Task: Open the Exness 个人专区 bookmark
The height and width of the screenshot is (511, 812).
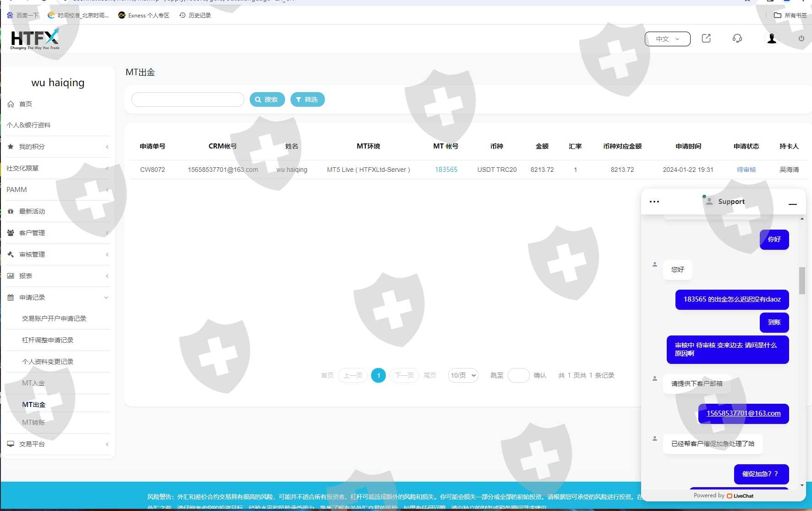Action: (x=144, y=15)
